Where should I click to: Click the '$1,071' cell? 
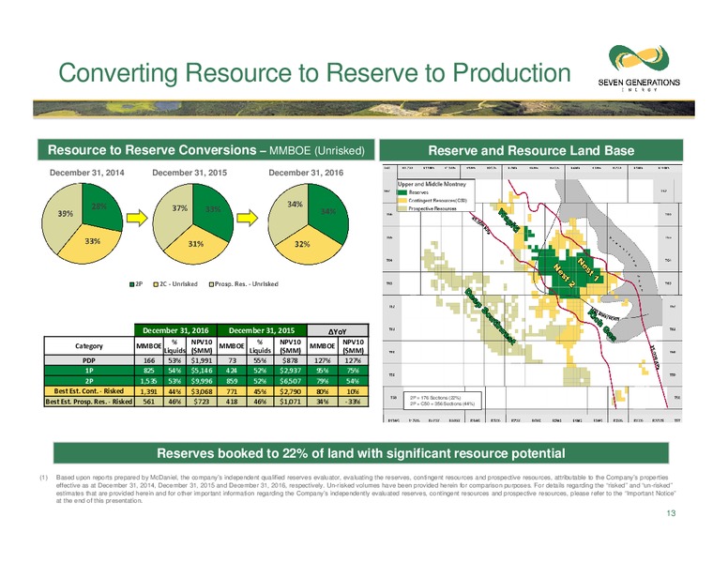[x=290, y=402]
